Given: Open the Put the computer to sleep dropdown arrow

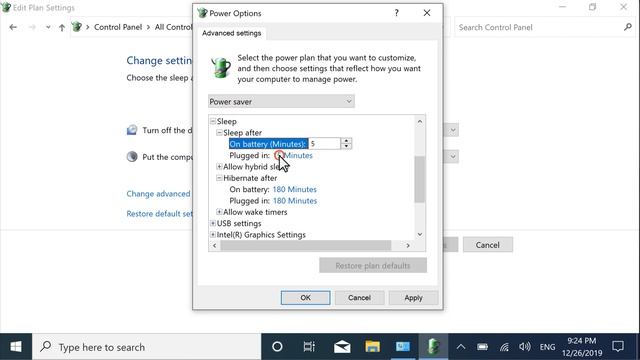Looking at the screenshot, I should click(453, 157).
